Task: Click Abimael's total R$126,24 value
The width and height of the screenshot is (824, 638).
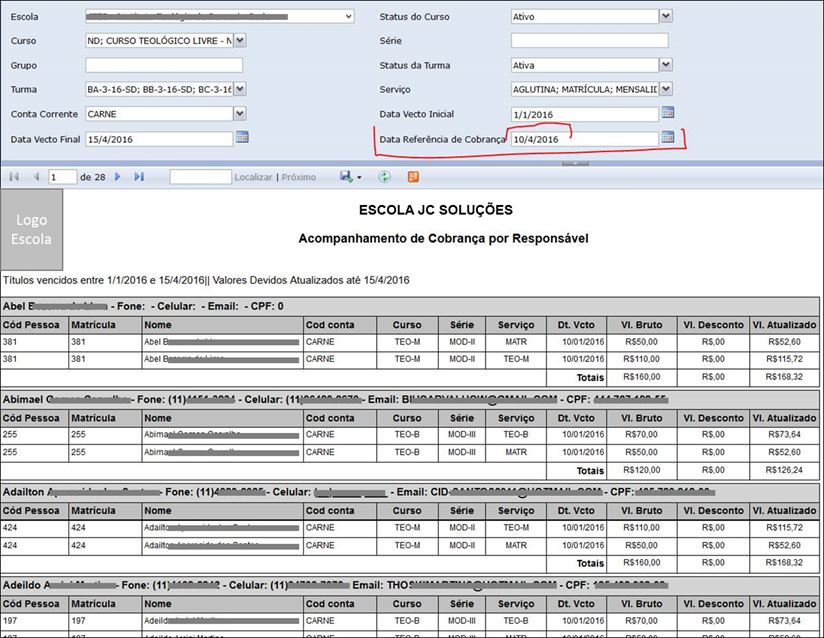Action: click(x=784, y=470)
